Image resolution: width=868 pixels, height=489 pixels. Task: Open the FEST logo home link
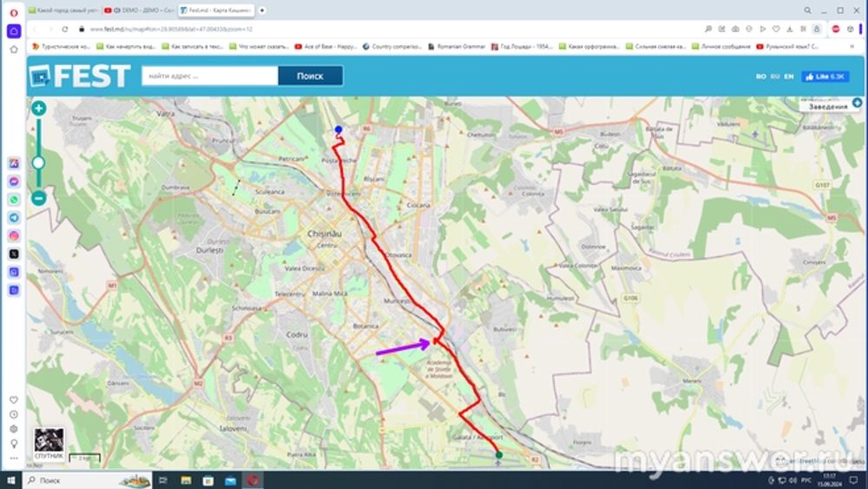tap(79, 76)
